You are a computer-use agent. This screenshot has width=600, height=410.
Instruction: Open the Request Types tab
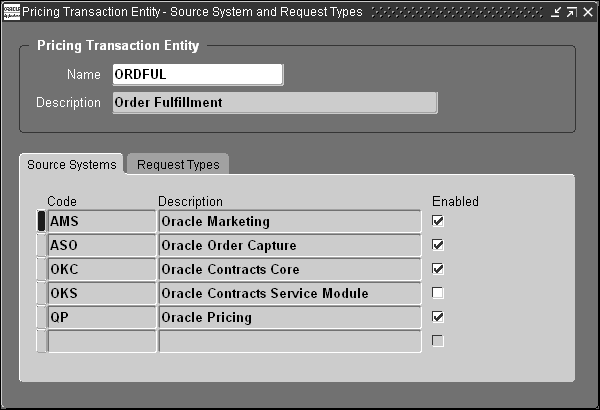coord(178,165)
